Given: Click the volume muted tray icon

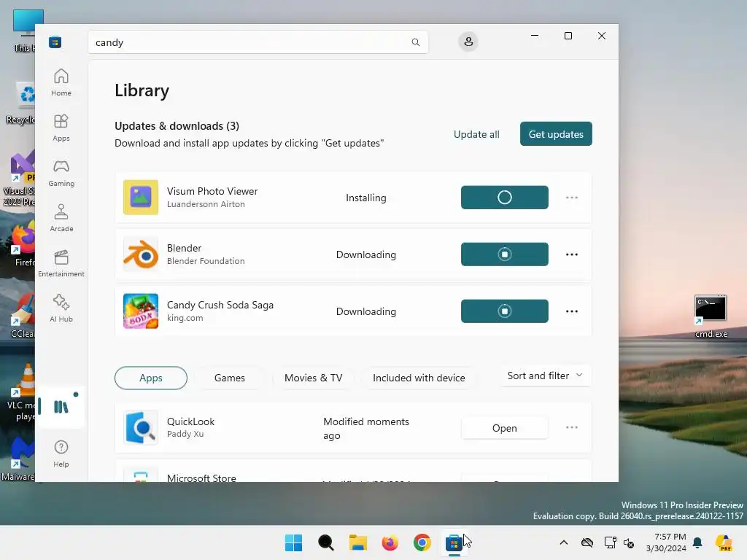Looking at the screenshot, I should point(629,542).
